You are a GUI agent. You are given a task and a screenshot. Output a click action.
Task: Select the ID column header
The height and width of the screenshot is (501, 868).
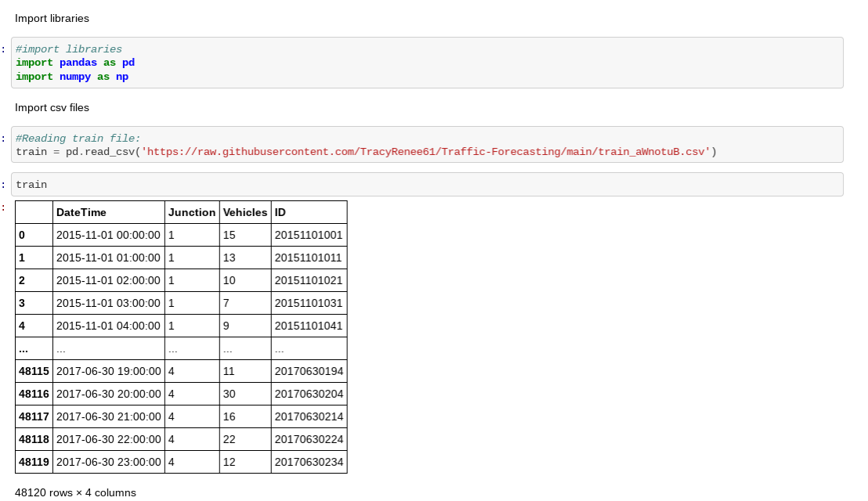click(x=280, y=211)
